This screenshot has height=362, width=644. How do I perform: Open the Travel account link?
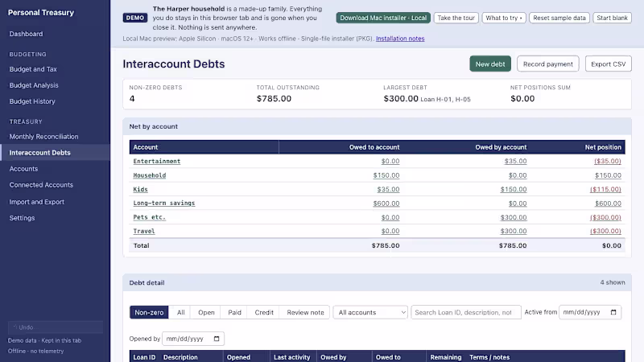coord(144,231)
